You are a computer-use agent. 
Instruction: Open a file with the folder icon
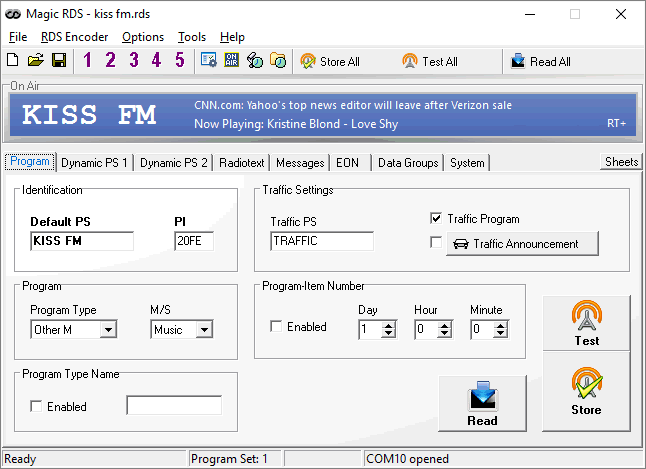[x=36, y=60]
